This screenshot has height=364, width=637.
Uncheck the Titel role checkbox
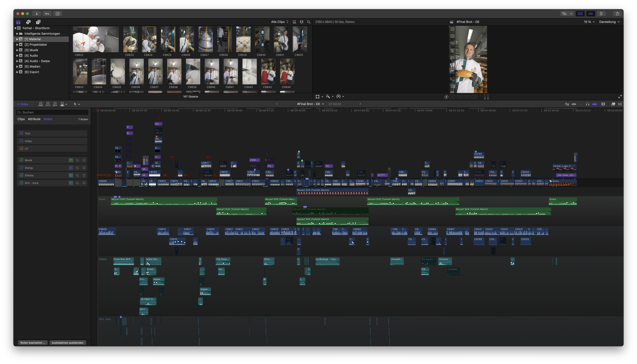pyautogui.click(x=21, y=133)
